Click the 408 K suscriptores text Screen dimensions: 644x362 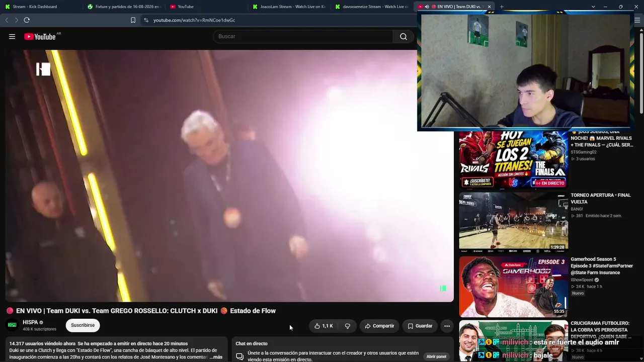[39, 329]
